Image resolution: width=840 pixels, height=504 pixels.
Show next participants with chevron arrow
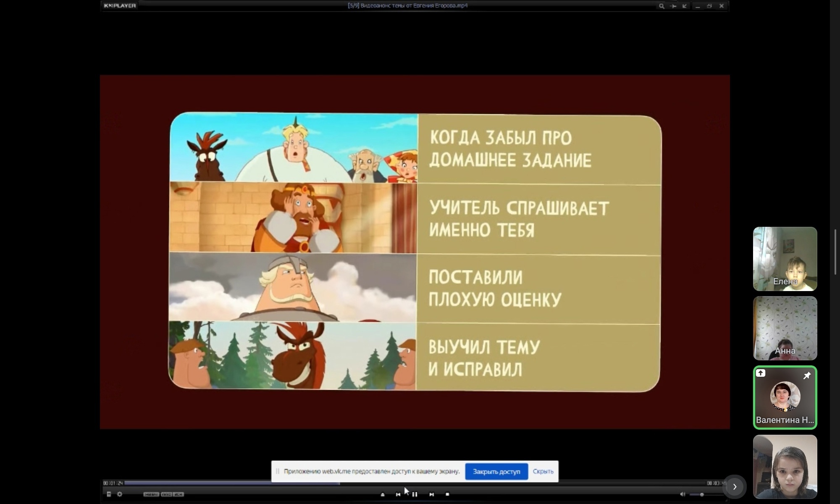[x=735, y=486]
